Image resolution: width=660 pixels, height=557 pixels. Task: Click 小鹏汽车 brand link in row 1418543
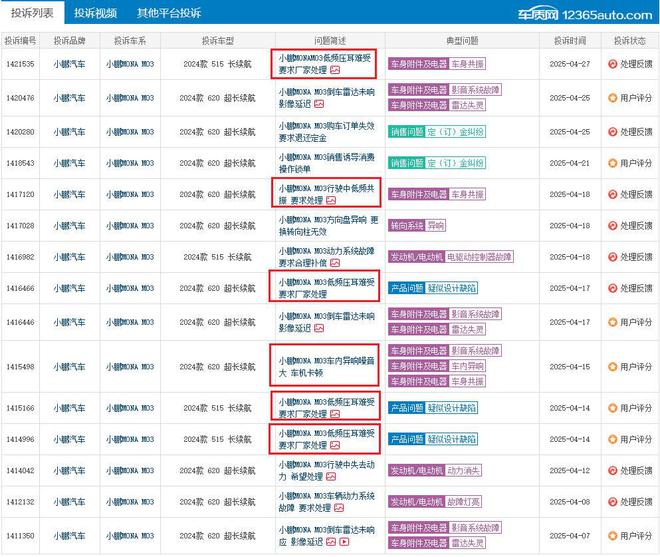pos(69,163)
